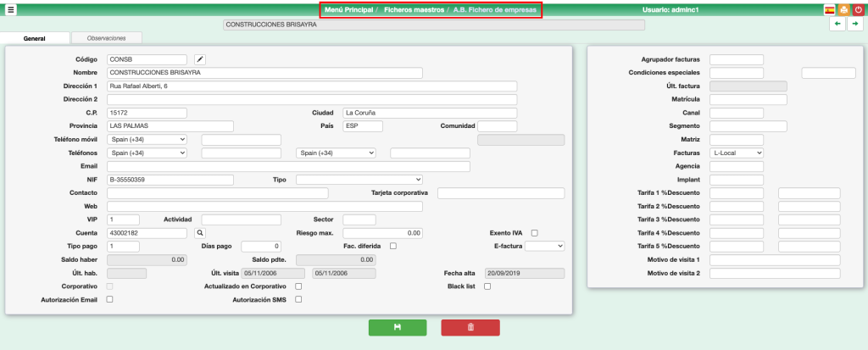This screenshot has width=868, height=350.
Task: Check the Autorización Email checkbox
Action: [x=110, y=300]
